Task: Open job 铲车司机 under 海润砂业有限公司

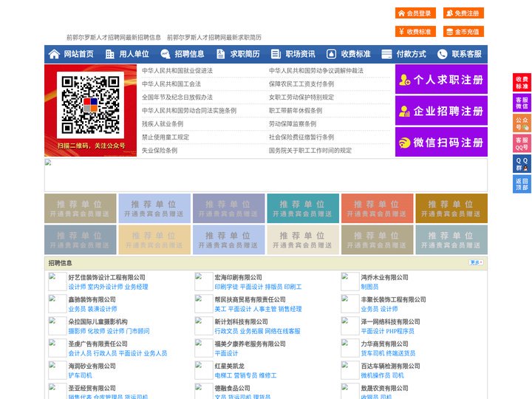Action: [80, 375]
